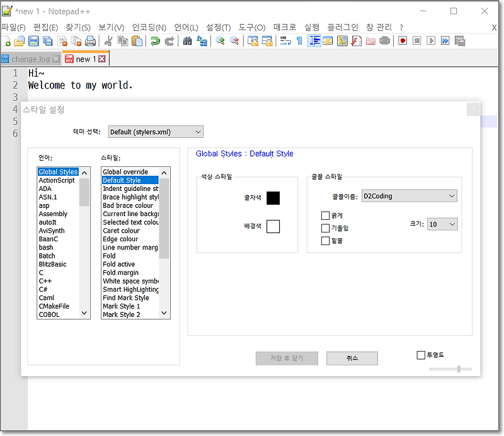This screenshot has width=504, height=436.
Task: Toggle the 투명도 transparency checkbox
Action: click(x=421, y=355)
